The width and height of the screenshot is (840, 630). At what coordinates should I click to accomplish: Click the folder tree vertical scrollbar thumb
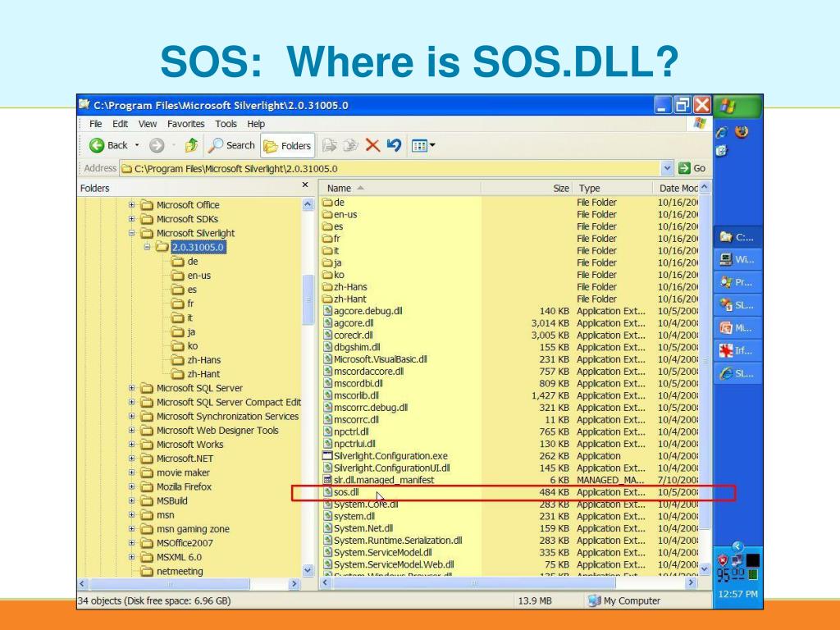[308, 299]
